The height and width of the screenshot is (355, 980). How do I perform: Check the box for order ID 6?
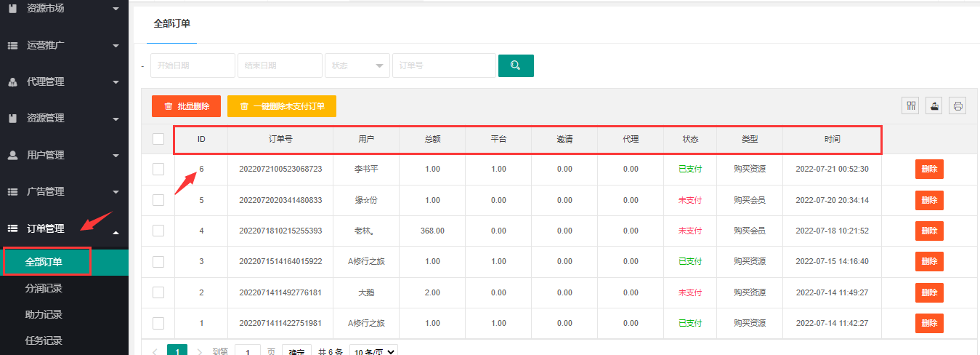158,169
